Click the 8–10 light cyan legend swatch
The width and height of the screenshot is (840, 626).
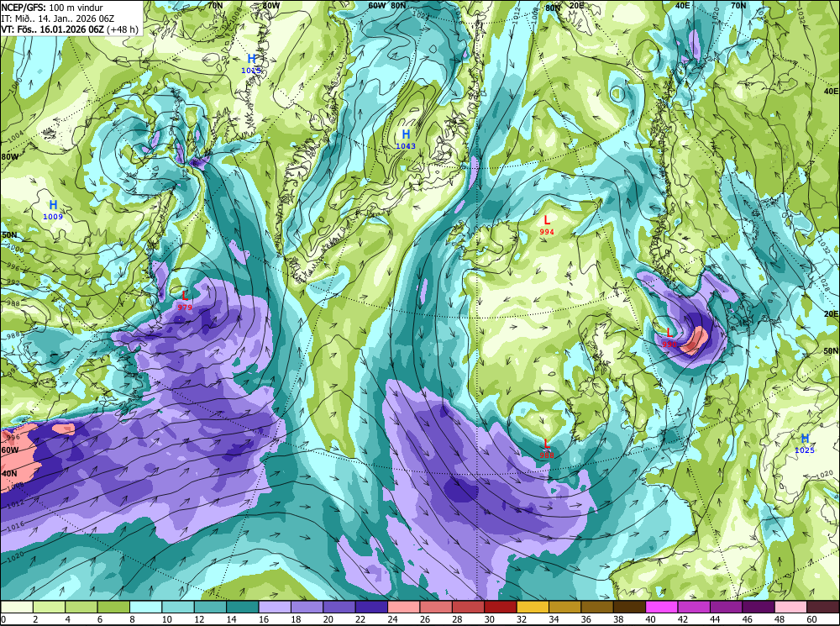[145, 607]
